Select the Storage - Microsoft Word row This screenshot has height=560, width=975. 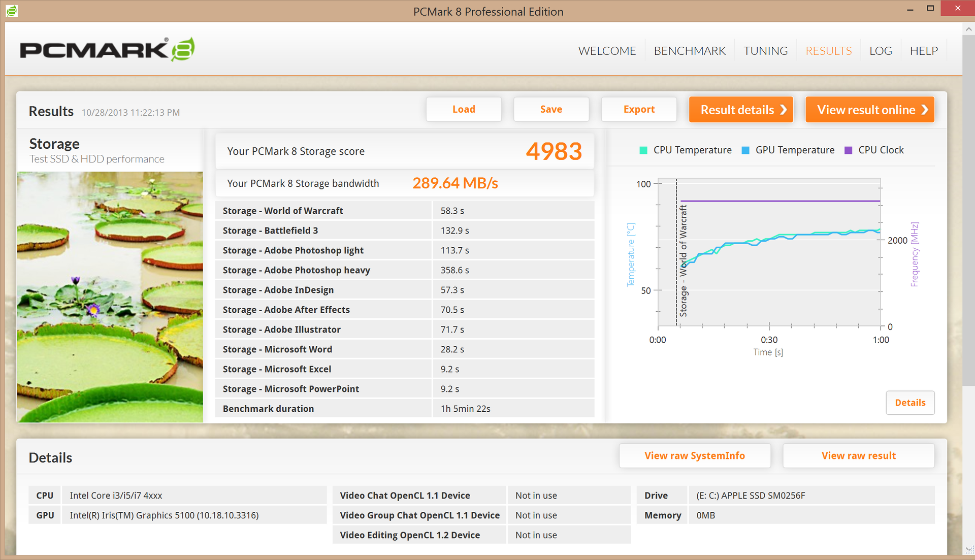405,349
